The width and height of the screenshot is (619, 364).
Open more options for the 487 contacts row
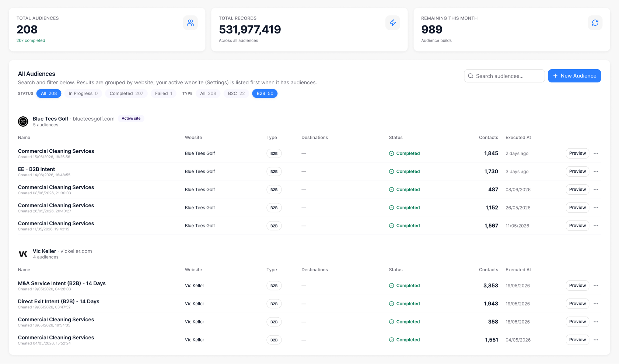[596, 190]
